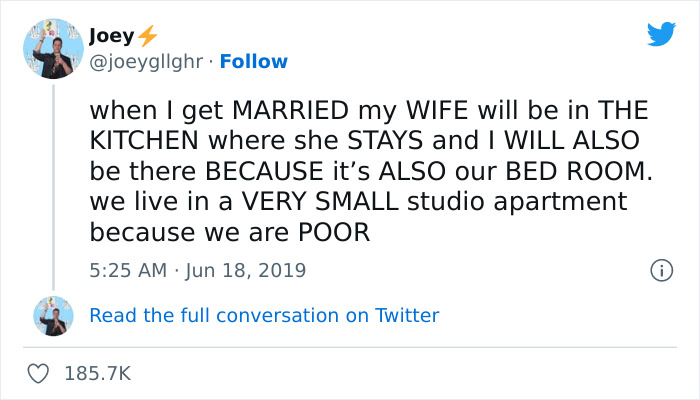Click small avatar beside the conversation link
Image resolution: width=700 pixels, height=400 pixels.
pos(53,316)
